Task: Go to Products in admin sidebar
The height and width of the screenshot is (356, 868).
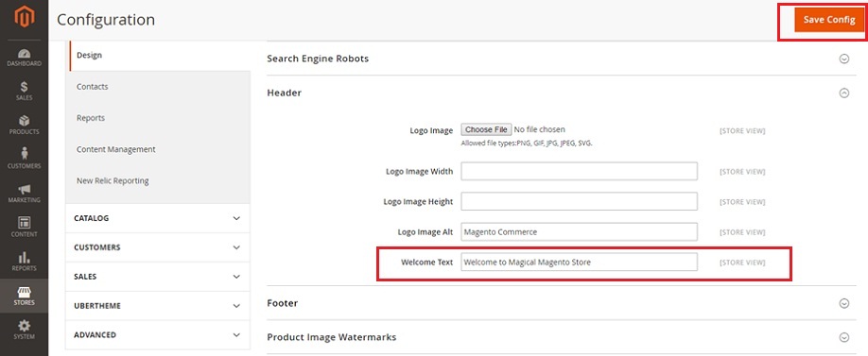Action: tap(24, 126)
